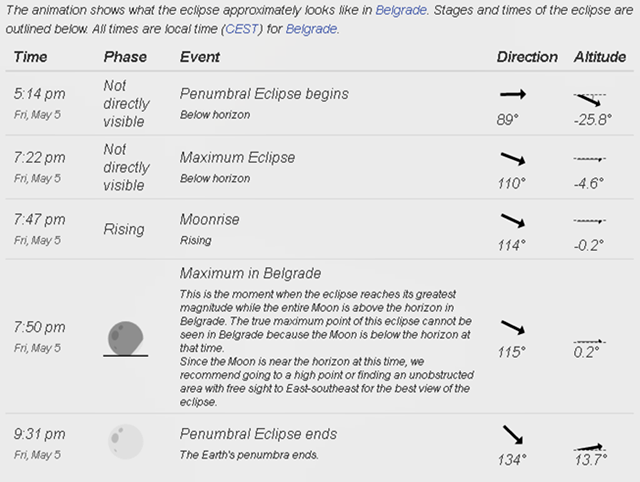Viewport: 640px width, 482px height.
Task: Click the 115° direction arrow
Action: click(x=513, y=328)
